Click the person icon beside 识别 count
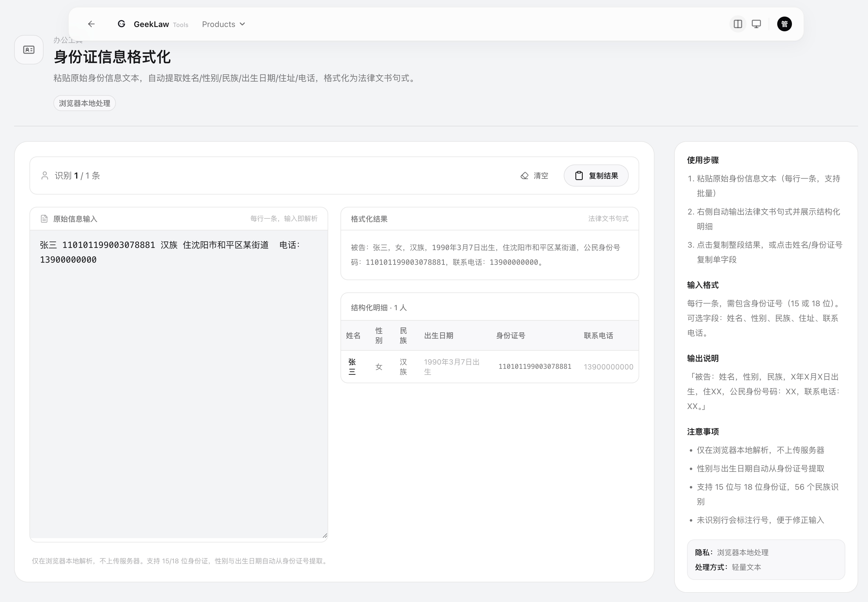Image resolution: width=868 pixels, height=602 pixels. [x=44, y=176]
